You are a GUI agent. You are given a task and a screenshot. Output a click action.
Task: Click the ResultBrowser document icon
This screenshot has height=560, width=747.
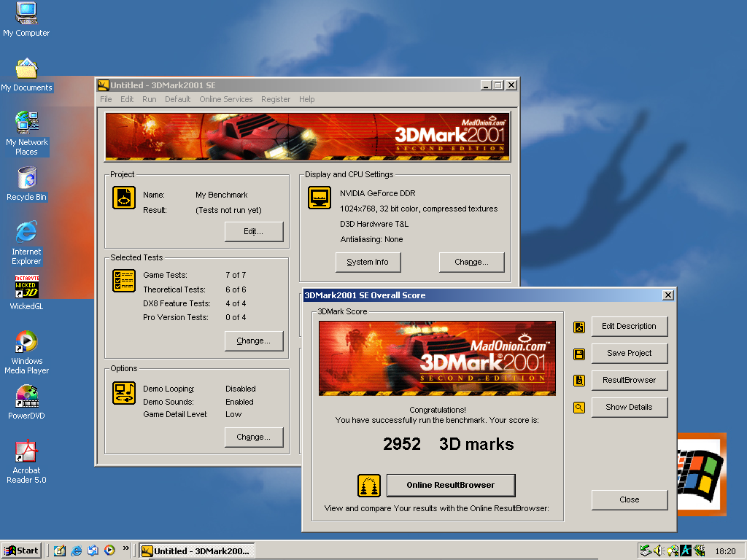(578, 381)
